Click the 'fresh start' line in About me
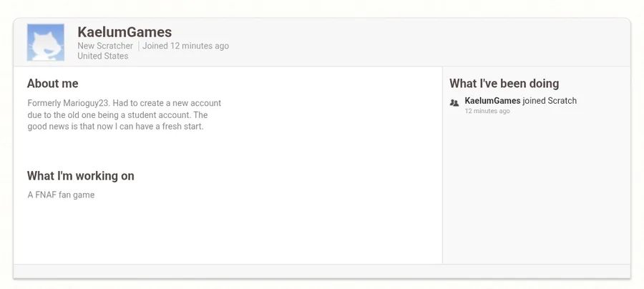This screenshot has width=644, height=289. 116,127
